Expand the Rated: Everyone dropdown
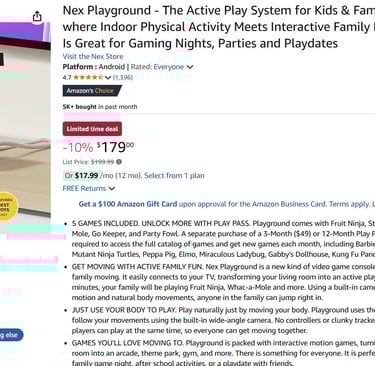 [190, 67]
